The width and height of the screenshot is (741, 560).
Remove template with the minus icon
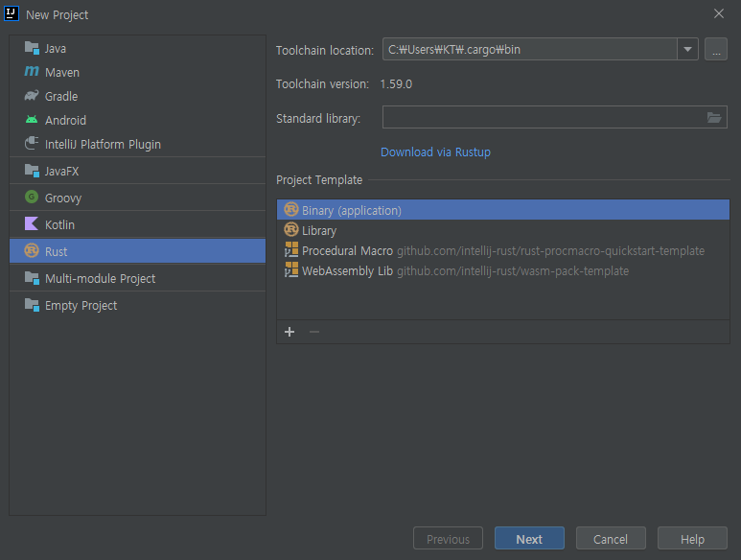[314, 332]
